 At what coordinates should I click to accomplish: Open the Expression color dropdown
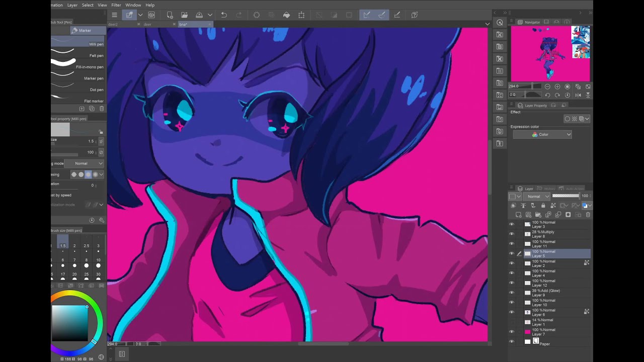[542, 134]
